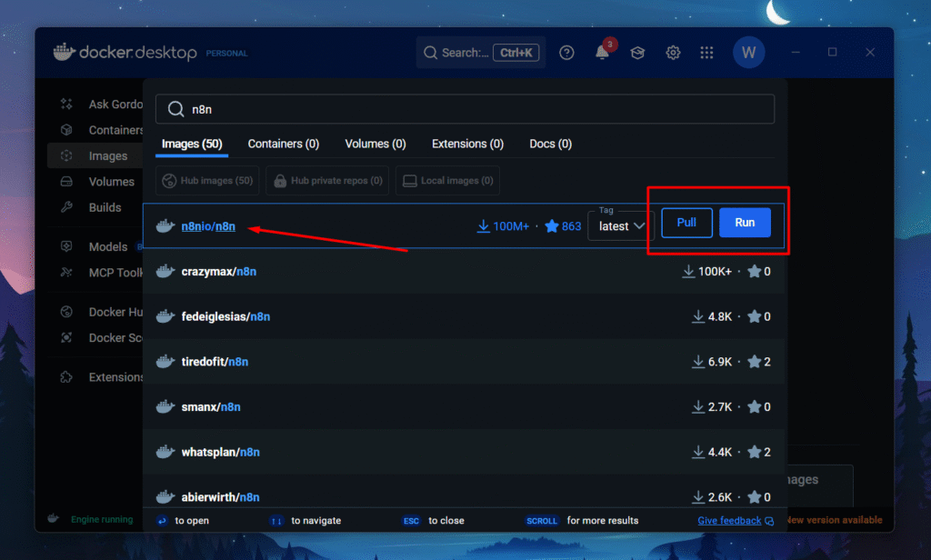This screenshot has height=560, width=931.
Task: Toggle the Hub images (50) filter
Action: [207, 181]
